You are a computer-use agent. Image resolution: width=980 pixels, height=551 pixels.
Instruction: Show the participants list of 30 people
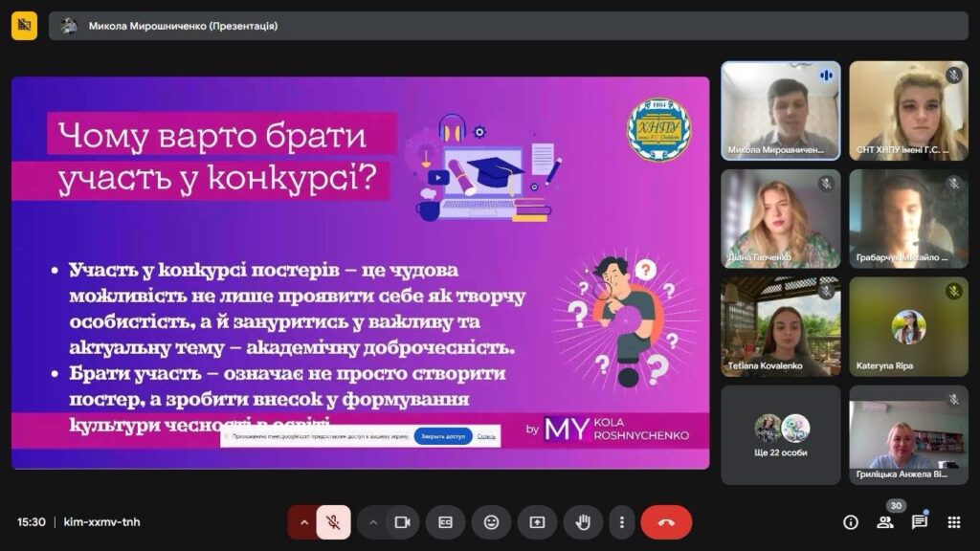[885, 522]
